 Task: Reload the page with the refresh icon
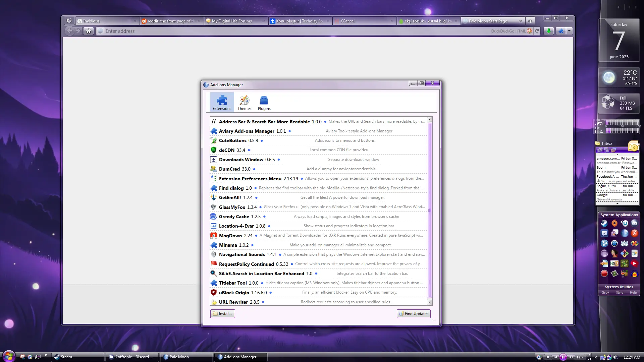point(537,31)
